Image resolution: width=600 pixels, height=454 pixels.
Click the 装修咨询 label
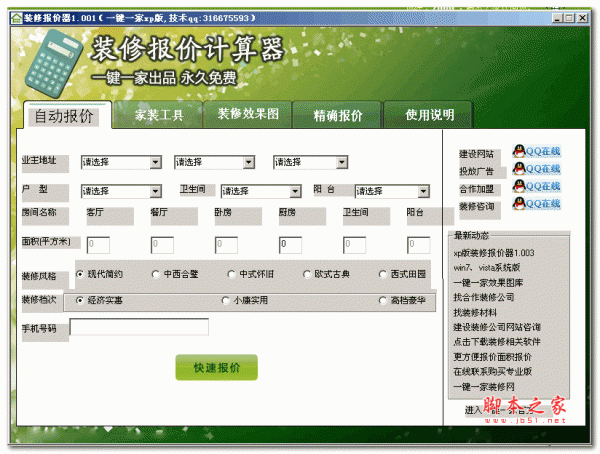click(x=476, y=207)
